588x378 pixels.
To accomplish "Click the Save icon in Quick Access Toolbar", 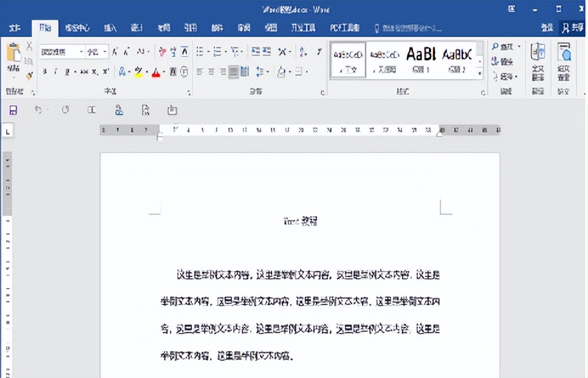I will point(13,109).
